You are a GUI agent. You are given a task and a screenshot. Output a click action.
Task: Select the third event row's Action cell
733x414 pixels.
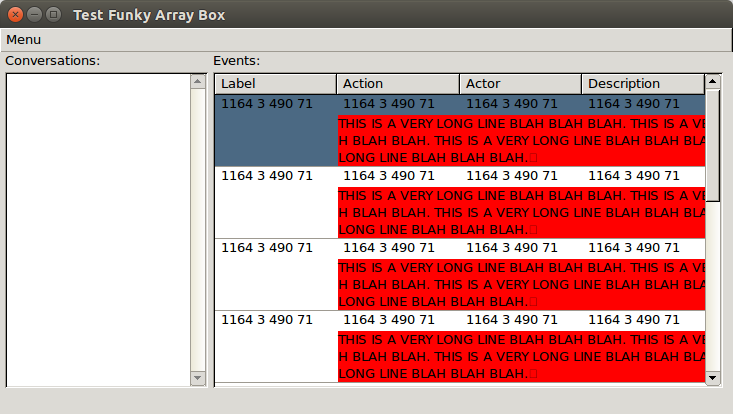point(389,248)
